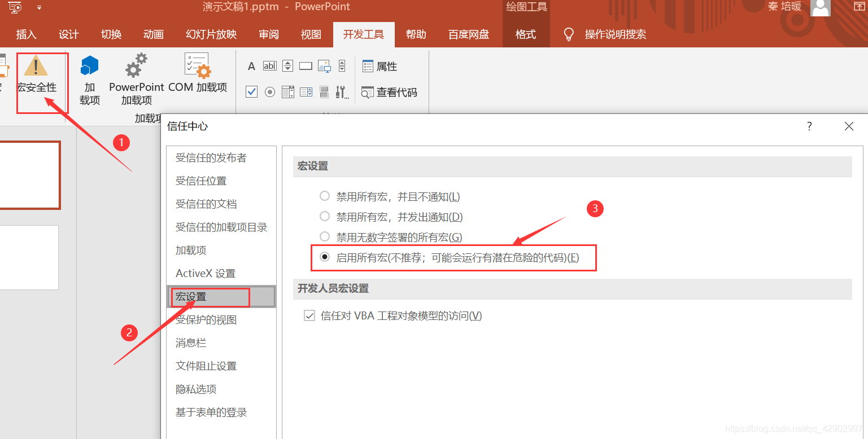This screenshot has width=868, height=439.
Task: Select 宏设置 category
Action: [221, 297]
